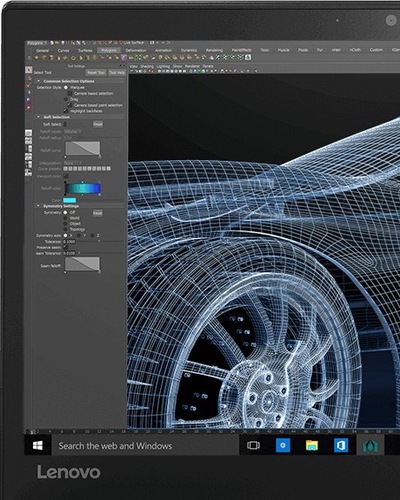Open the Shading panel menu
The image size is (400, 500).
[147, 66]
